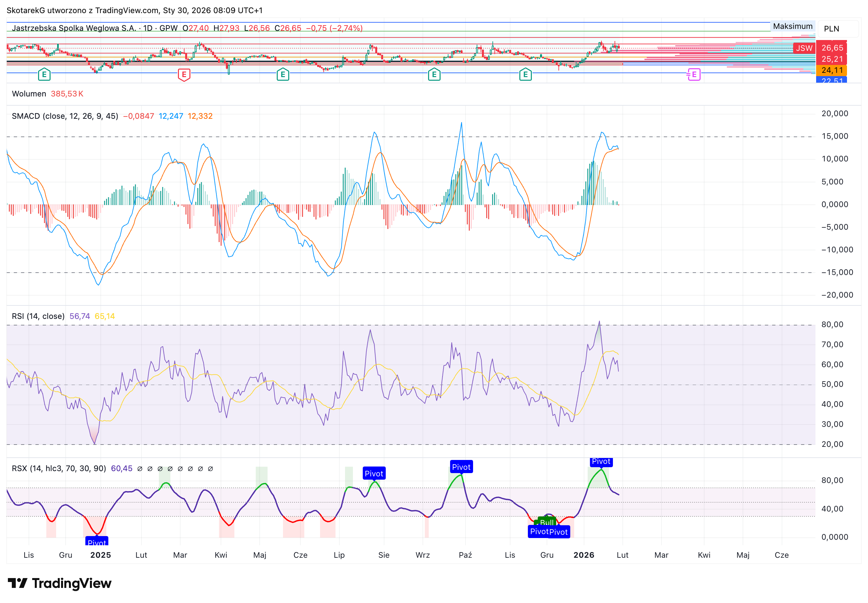
Task: Click the SMACD (close, 12, 26, 9, 45) legend
Action: pyautogui.click(x=65, y=116)
